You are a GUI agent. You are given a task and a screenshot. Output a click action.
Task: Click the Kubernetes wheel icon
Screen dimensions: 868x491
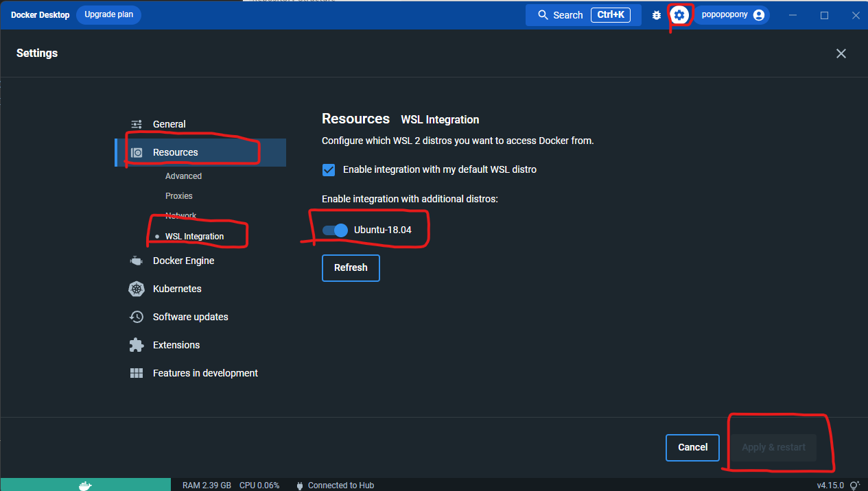coord(137,289)
